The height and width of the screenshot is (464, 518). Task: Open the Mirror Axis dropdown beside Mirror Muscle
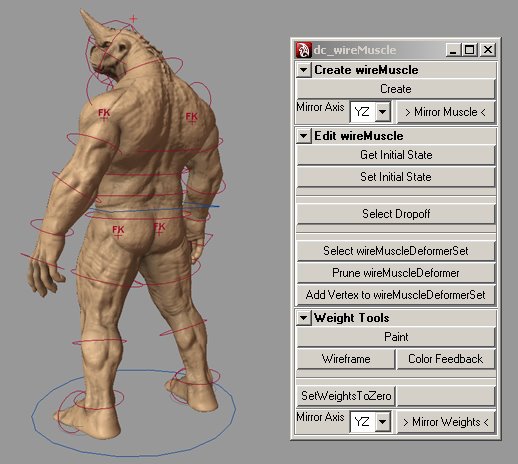point(370,112)
